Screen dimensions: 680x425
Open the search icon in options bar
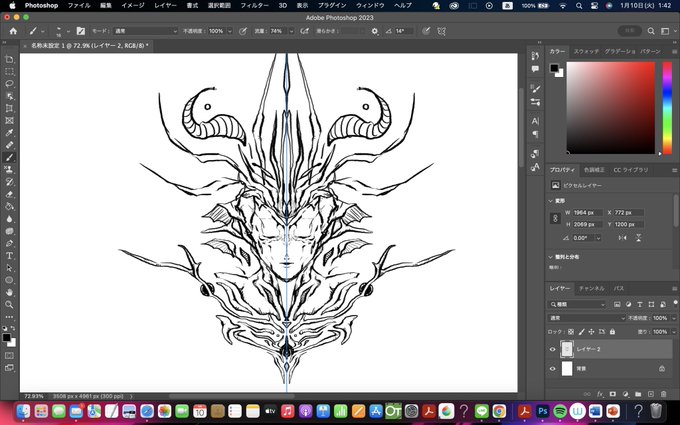651,31
